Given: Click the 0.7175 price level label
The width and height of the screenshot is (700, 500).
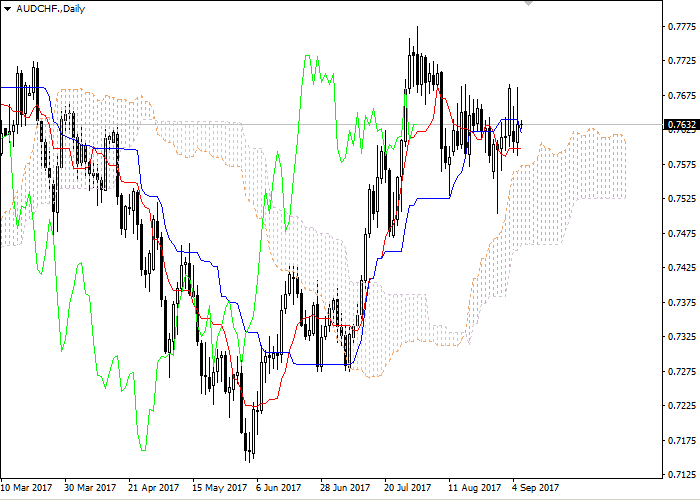Looking at the screenshot, I should click(x=682, y=441).
